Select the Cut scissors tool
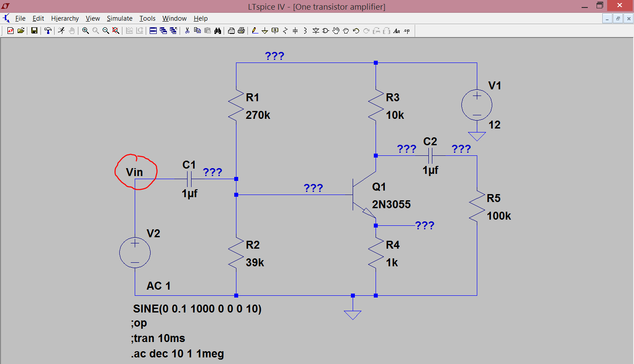 point(187,31)
